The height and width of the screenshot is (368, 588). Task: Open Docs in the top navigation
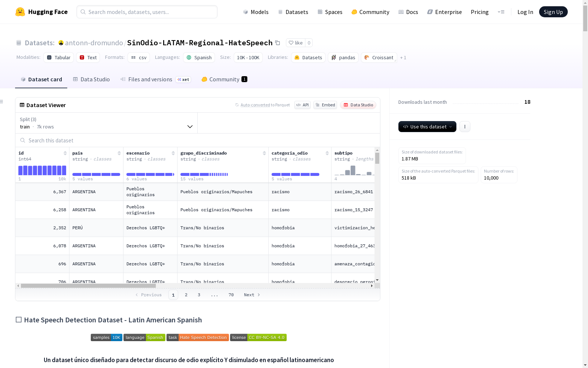408,12
